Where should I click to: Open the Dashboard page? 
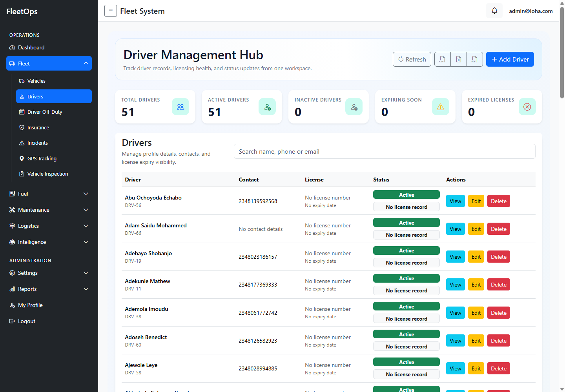click(x=49, y=47)
